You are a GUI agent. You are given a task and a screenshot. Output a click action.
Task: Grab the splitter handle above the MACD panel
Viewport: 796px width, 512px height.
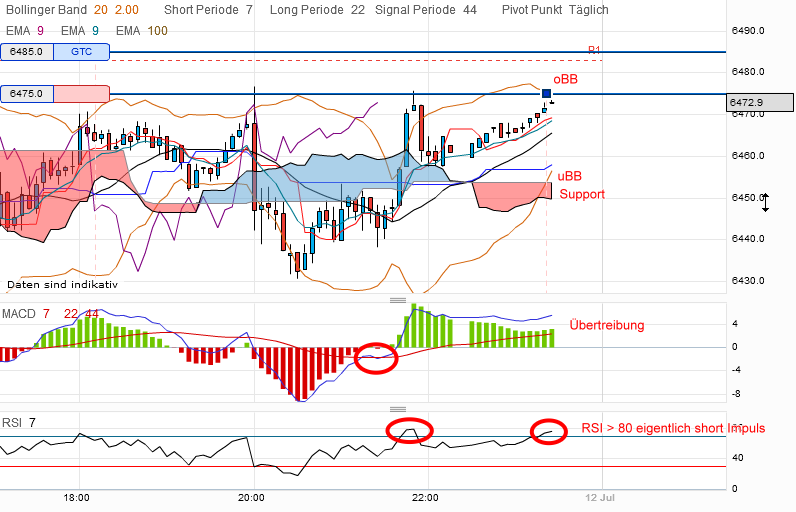(398, 300)
